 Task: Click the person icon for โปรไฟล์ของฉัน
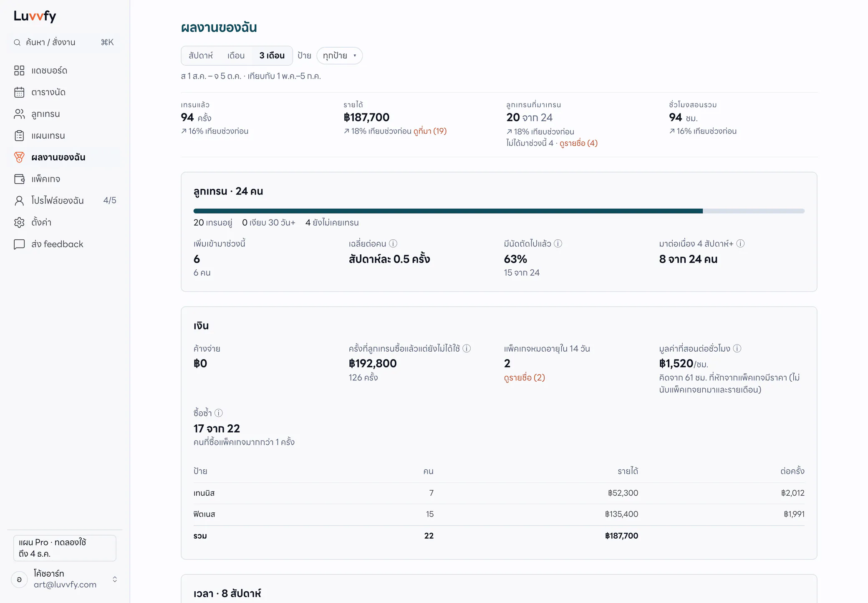pyautogui.click(x=19, y=201)
